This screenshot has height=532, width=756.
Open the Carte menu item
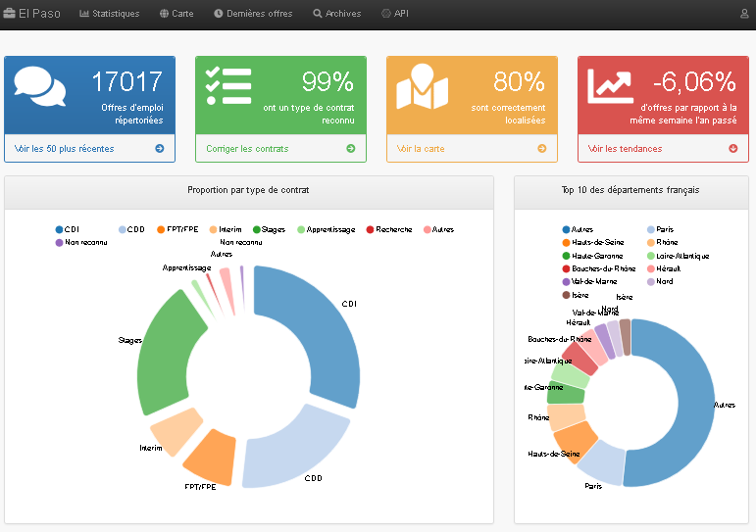coord(176,14)
